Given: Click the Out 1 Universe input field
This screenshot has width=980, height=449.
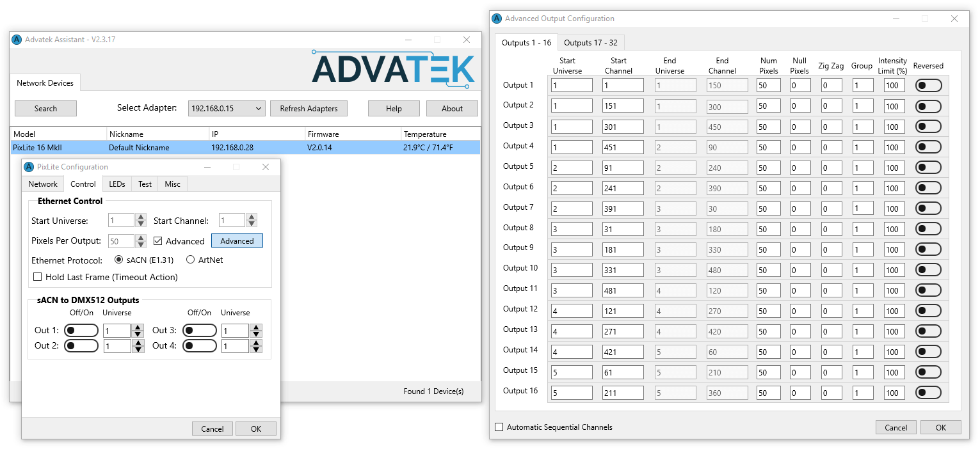Looking at the screenshot, I should (117, 331).
